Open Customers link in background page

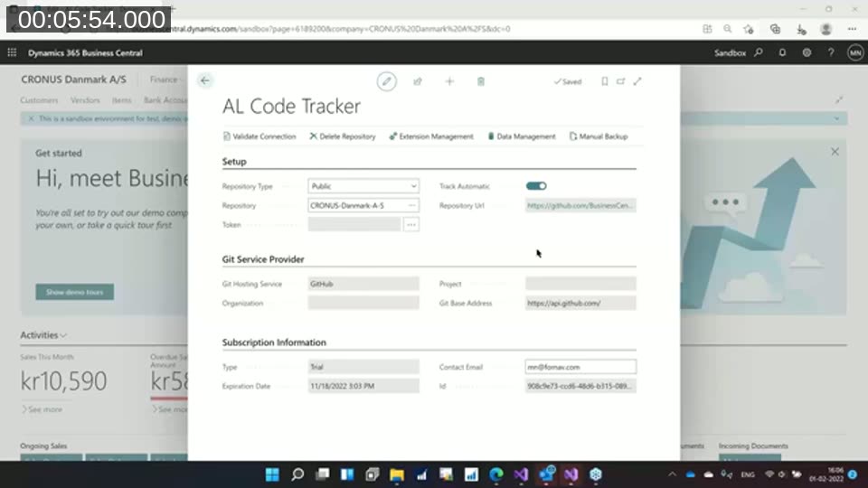click(39, 100)
